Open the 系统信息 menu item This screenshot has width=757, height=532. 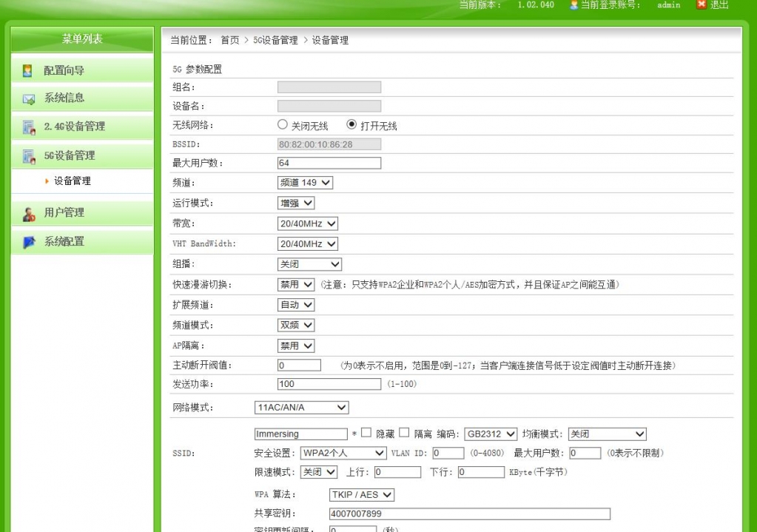tap(82, 98)
